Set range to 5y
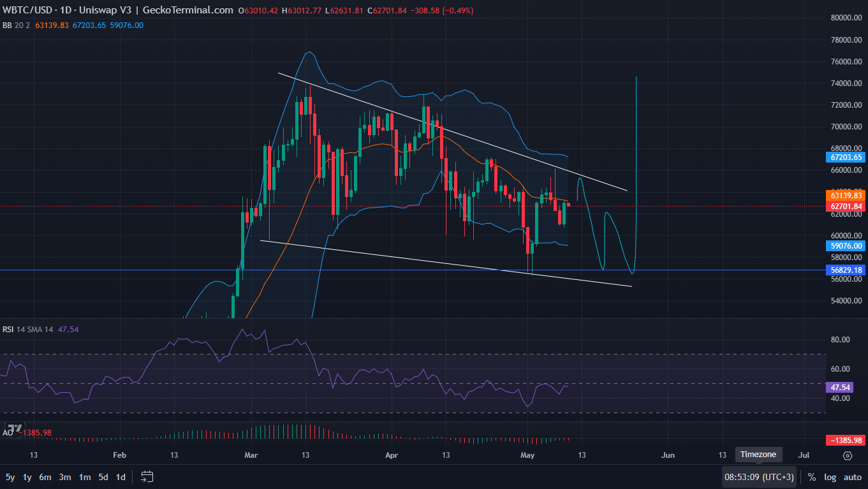 pyautogui.click(x=10, y=477)
